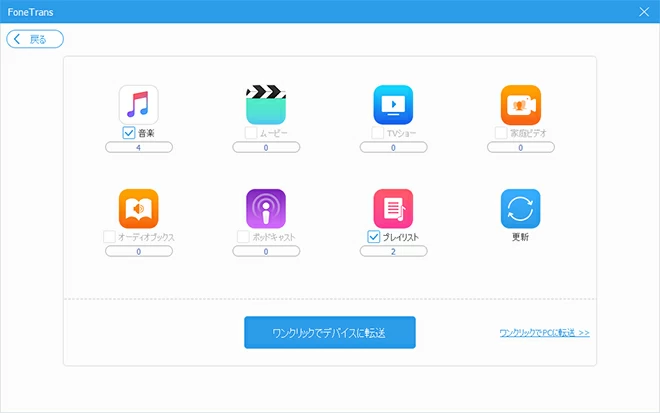The width and height of the screenshot is (660, 413).
Task: Click the TV Shows (TVショー) icon
Action: (393, 104)
